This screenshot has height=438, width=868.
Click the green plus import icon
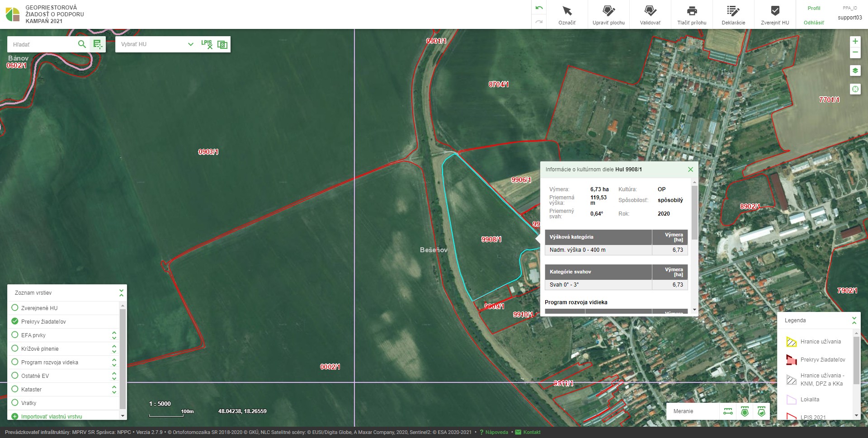pos(15,417)
